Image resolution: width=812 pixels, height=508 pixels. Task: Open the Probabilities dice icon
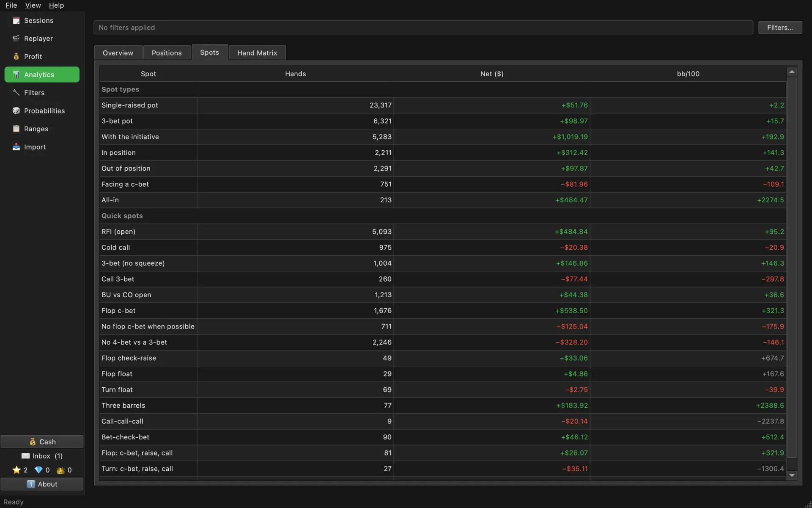pos(16,111)
